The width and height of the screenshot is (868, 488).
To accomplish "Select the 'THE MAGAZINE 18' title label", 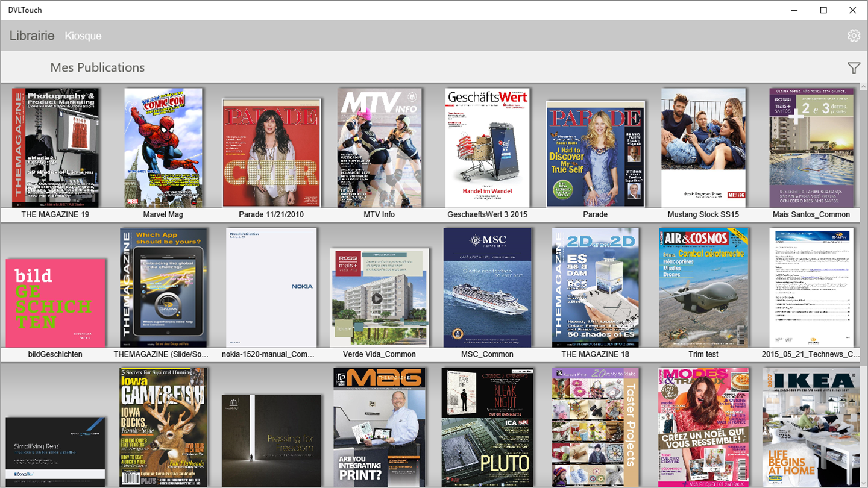I will [x=596, y=354].
